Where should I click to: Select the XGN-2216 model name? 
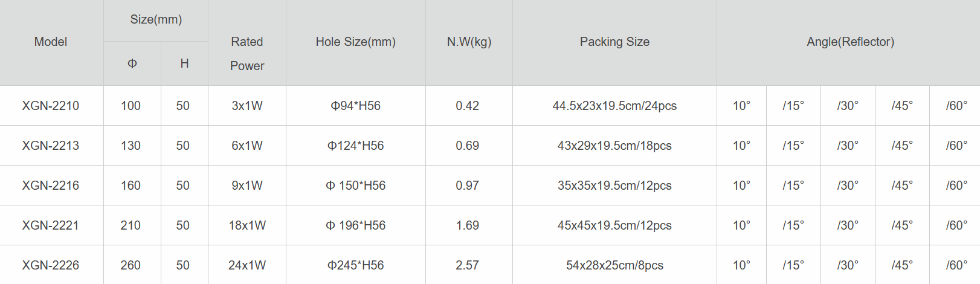click(x=51, y=186)
